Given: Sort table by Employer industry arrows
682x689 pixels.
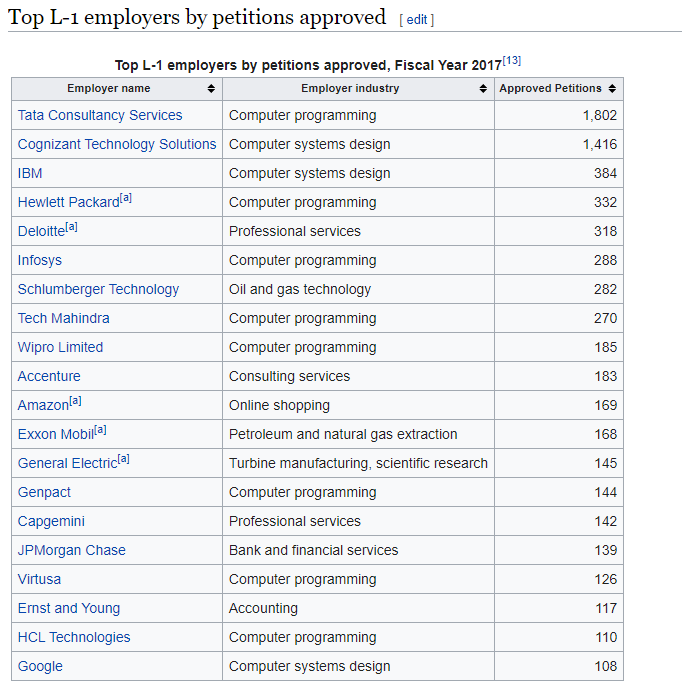Looking at the screenshot, I should coord(483,89).
